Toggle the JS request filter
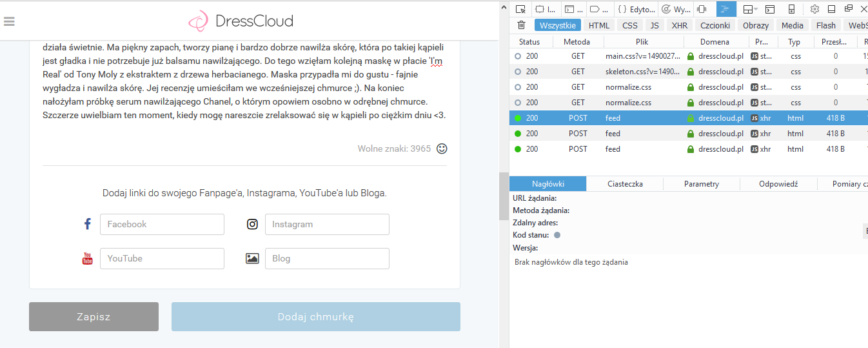This screenshot has width=868, height=348. [655, 25]
